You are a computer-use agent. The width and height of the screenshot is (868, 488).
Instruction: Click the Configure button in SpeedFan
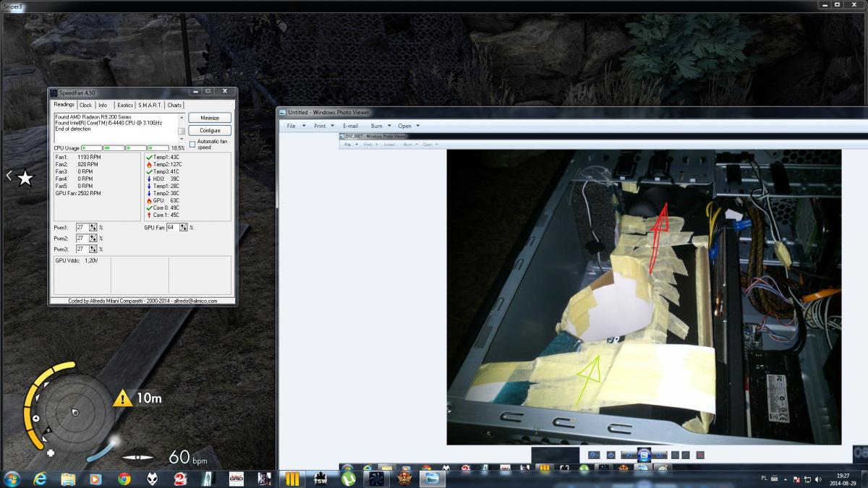[x=210, y=131]
